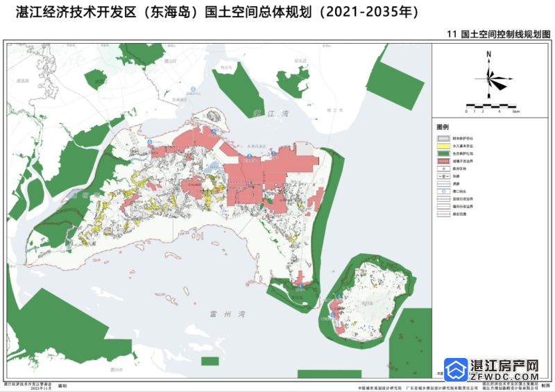Click the 永久基本农田 legend text
The image size is (555, 392).
[x=463, y=146]
